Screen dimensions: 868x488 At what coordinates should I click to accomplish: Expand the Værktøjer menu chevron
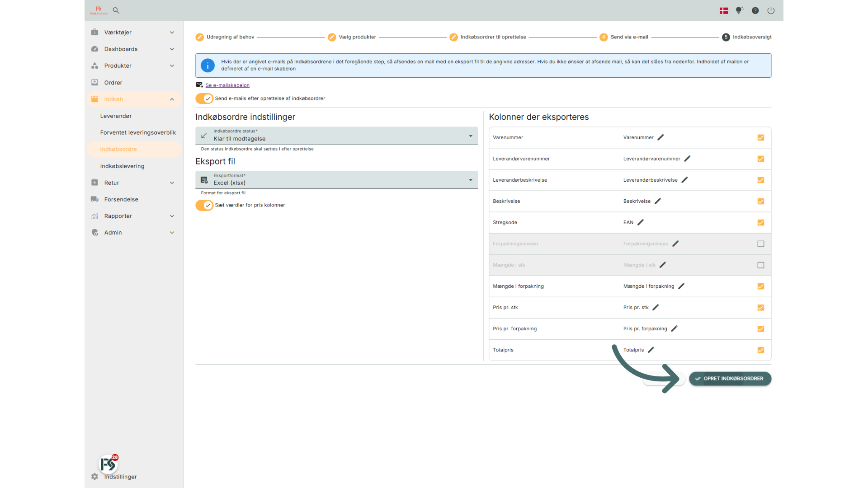coord(172,32)
